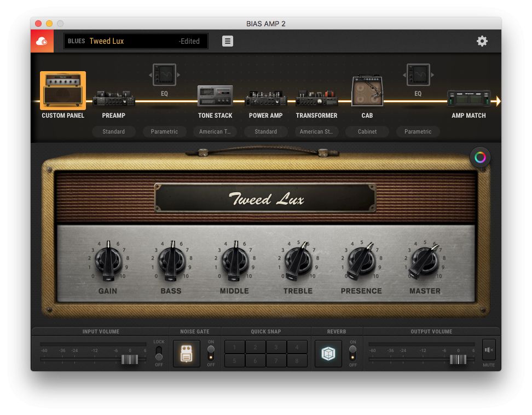
Task: Toggle the input volume Lock switch
Action: click(159, 353)
